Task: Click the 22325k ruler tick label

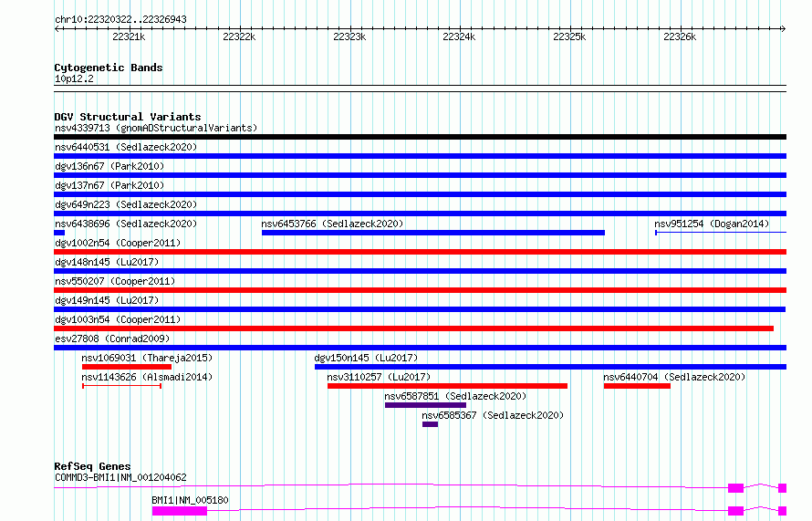Action: [569, 36]
